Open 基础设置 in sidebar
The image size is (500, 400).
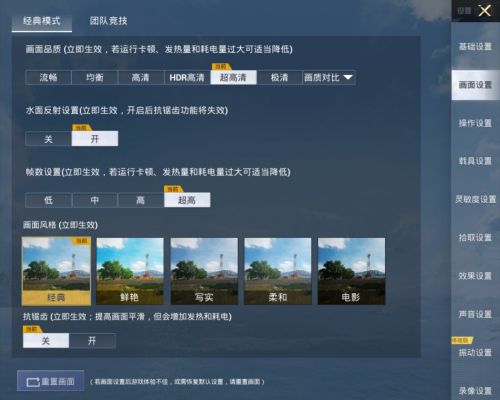pos(475,47)
